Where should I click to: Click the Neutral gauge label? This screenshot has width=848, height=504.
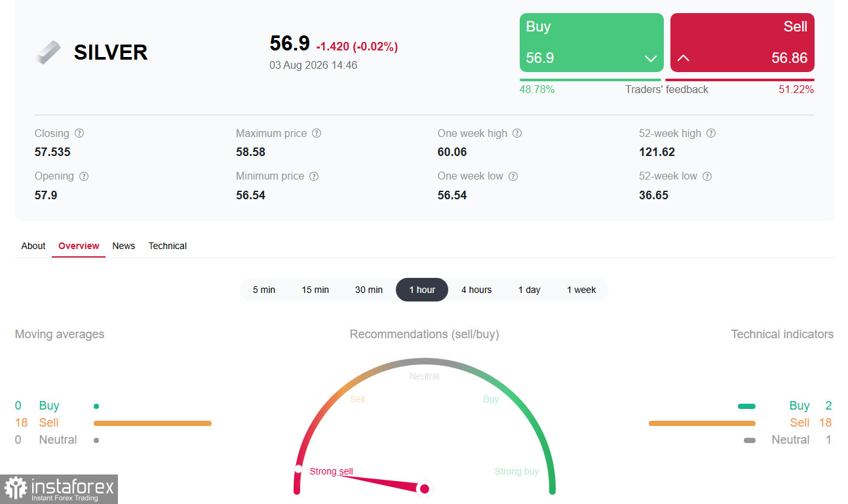coord(425,376)
